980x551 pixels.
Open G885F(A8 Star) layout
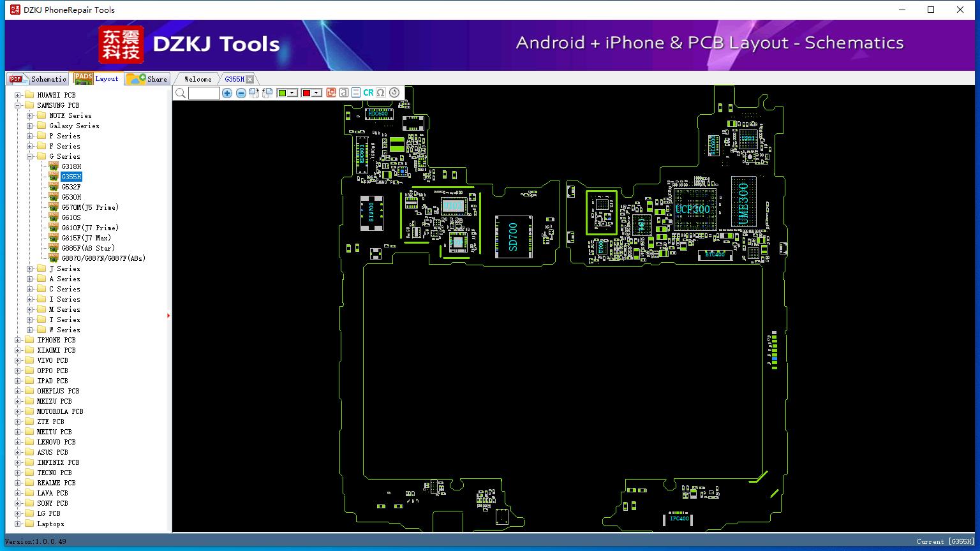click(88, 248)
